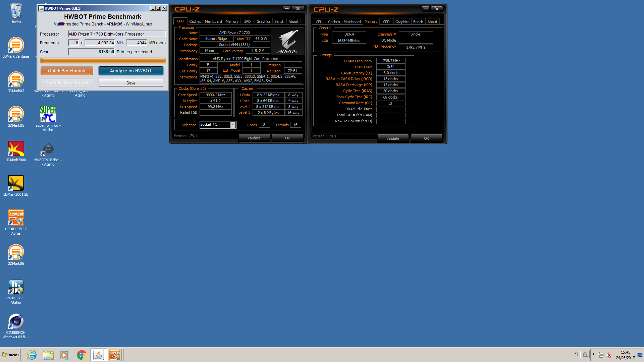
Task: Select the HWBOTx265Benchmark desktop shortcut
Action: tap(48, 153)
